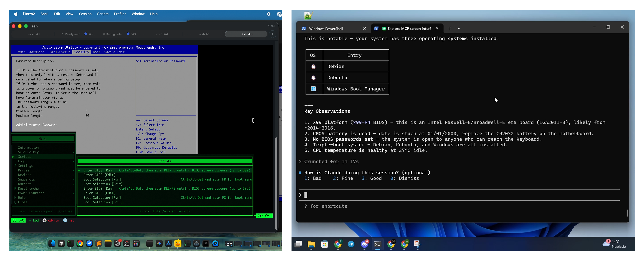Open Discord on the Windows taskbar

[x=365, y=244]
